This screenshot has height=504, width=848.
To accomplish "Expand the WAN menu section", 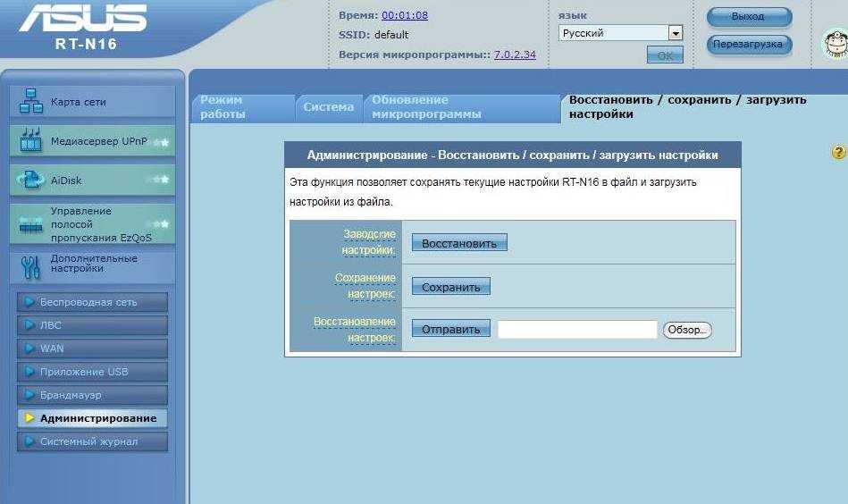I will click(92, 349).
